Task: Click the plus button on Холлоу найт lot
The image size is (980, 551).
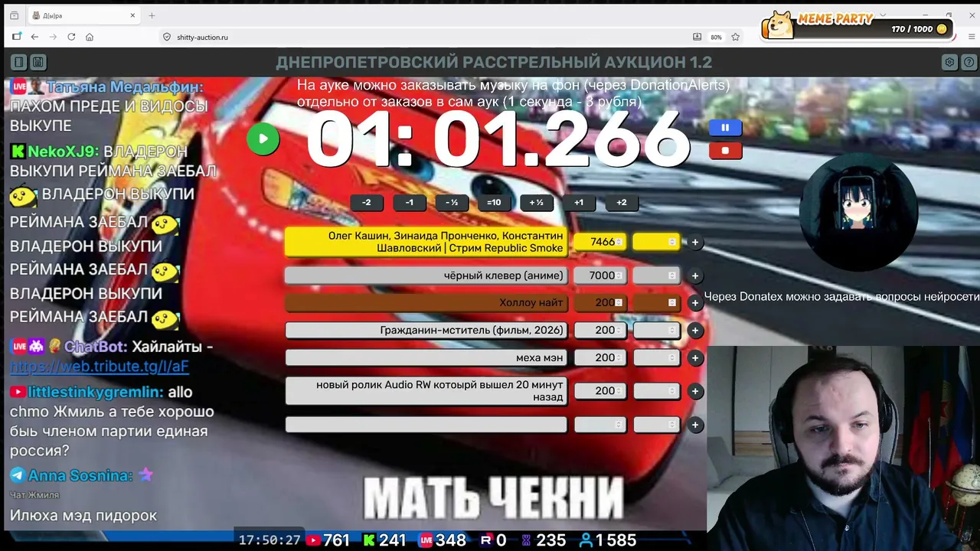Action: click(x=695, y=303)
